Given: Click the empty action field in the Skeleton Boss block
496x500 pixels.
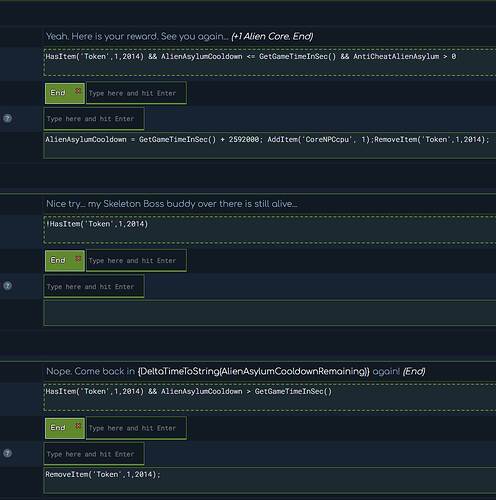Looking at the screenshot, I should (270, 313).
